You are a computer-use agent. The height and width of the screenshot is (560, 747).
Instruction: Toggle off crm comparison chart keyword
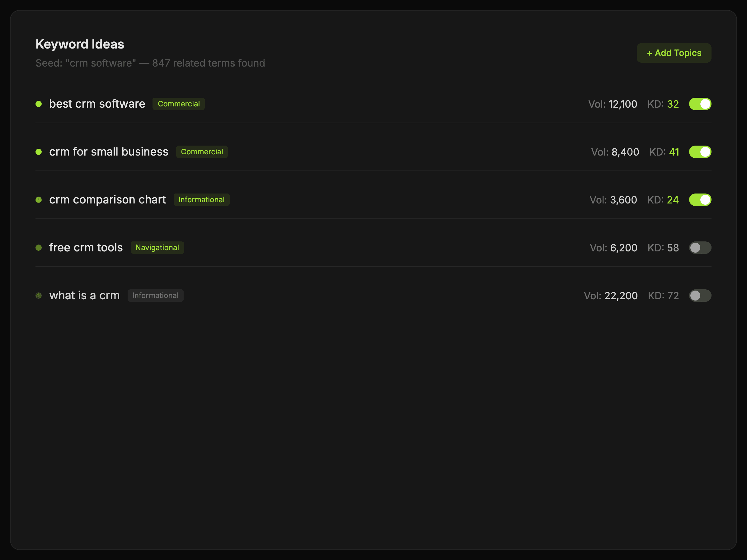point(700,200)
